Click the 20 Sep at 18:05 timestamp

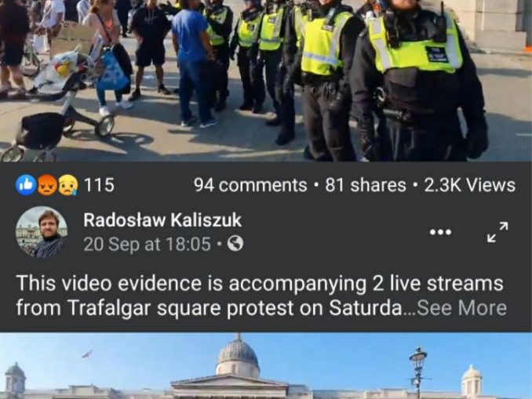(148, 244)
